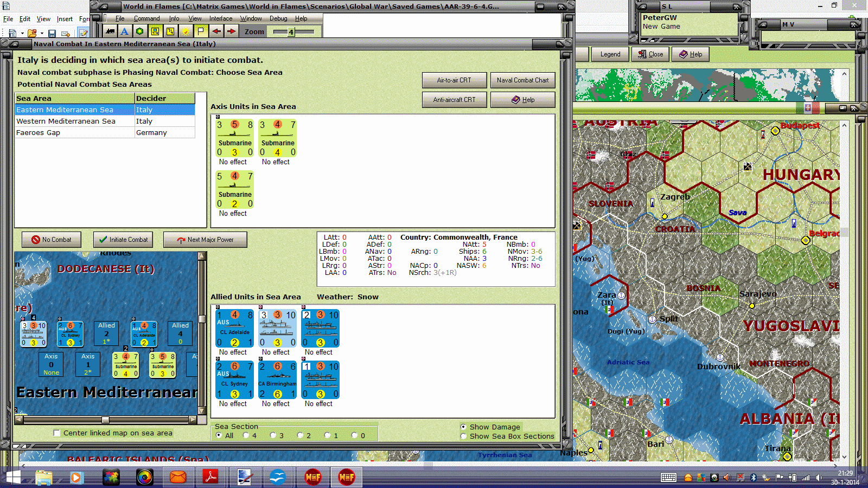Viewport: 868px width, 488px height.
Task: Open dropdown arrow next to open folder icon
Action: (42, 34)
